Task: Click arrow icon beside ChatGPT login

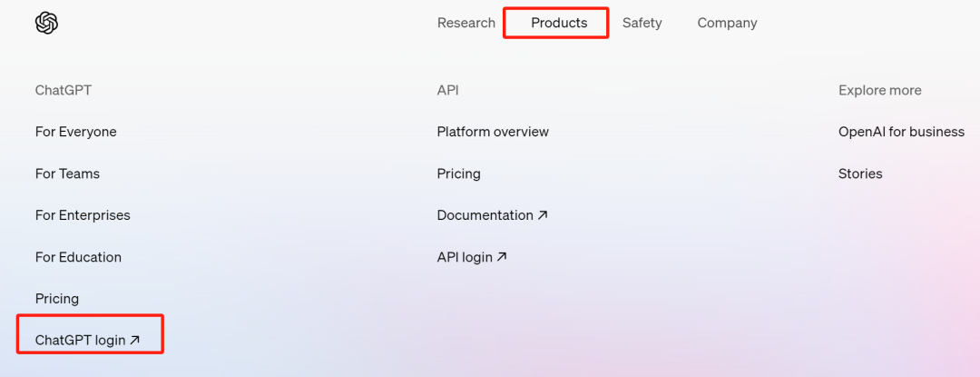Action: pos(135,341)
